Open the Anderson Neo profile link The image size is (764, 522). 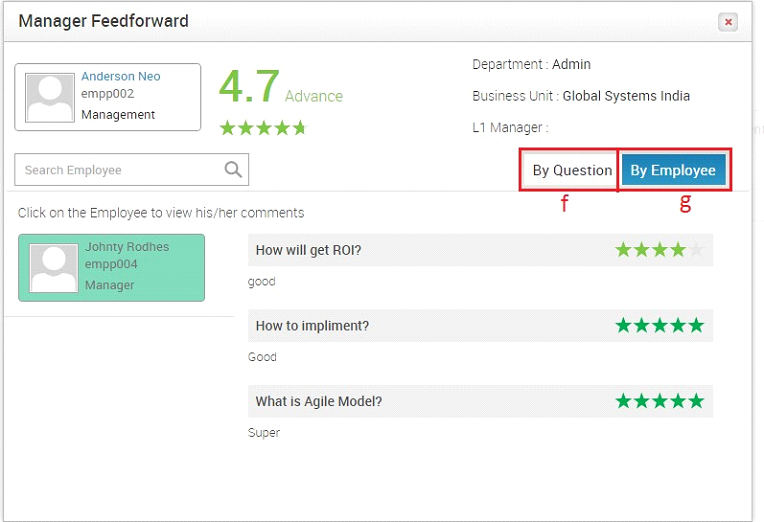(121, 77)
